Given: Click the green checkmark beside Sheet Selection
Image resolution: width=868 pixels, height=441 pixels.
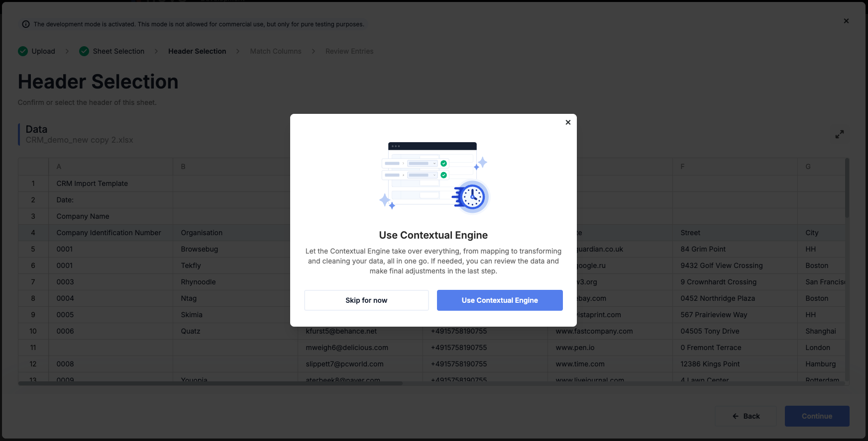Looking at the screenshot, I should 84,51.
